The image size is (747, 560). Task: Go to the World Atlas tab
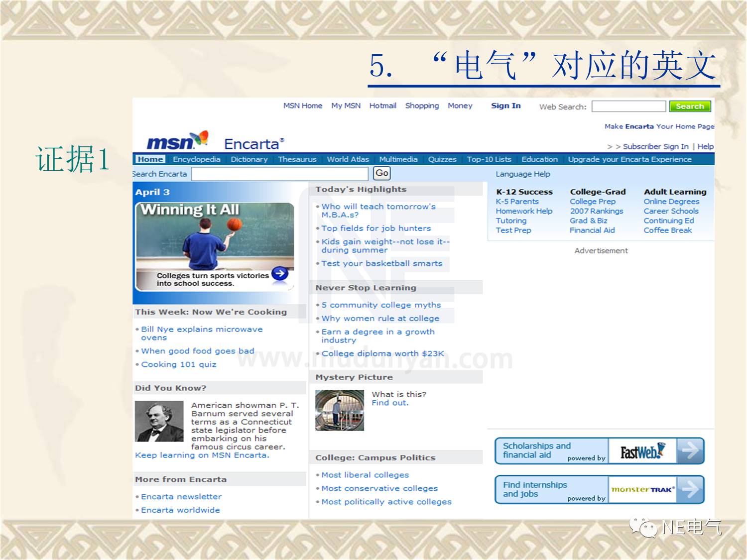click(348, 159)
